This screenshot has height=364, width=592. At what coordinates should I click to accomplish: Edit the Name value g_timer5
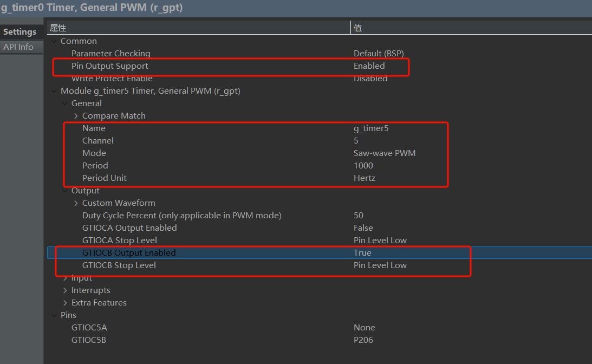(371, 128)
